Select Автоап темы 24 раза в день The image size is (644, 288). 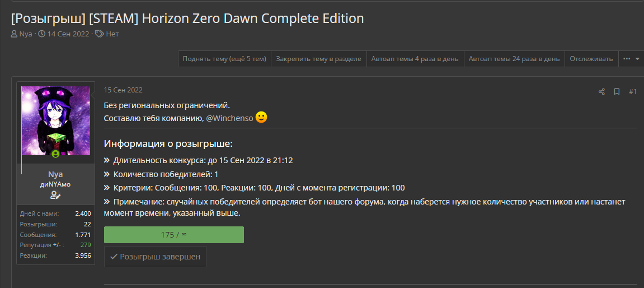(x=514, y=59)
